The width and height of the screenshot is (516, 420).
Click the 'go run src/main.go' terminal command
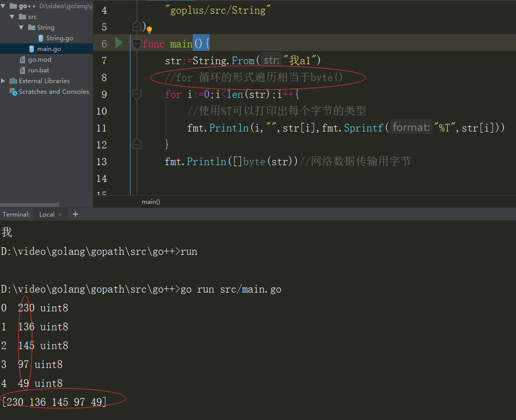(x=231, y=290)
